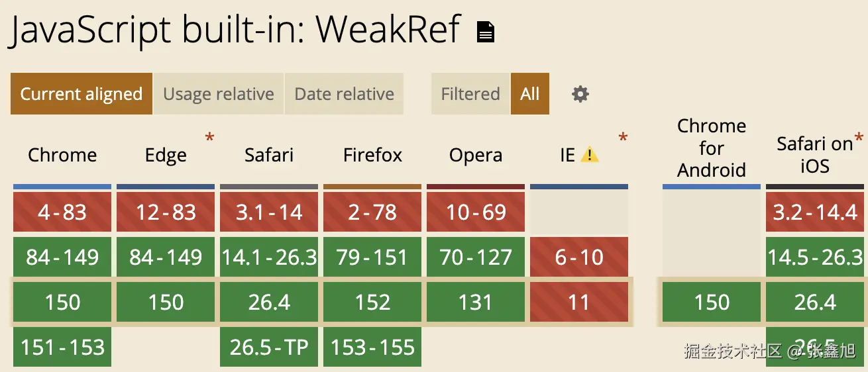Open Safari 26.5-TP preview version cell
This screenshot has height=372, width=868.
tap(269, 347)
